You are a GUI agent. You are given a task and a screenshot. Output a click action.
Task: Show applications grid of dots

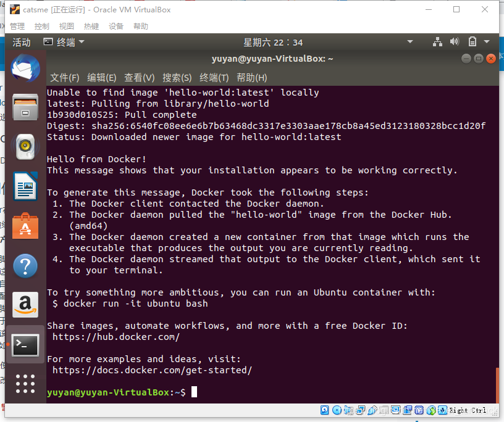coord(25,384)
